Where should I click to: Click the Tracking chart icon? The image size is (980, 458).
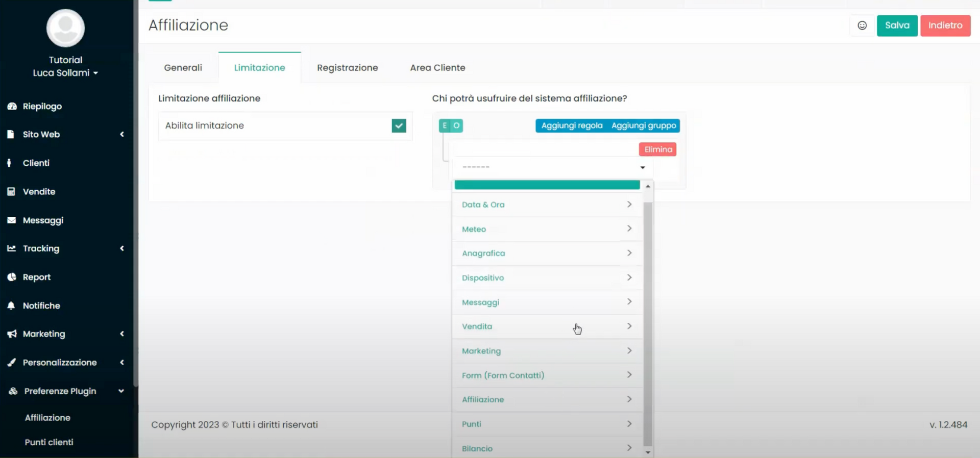point(11,248)
